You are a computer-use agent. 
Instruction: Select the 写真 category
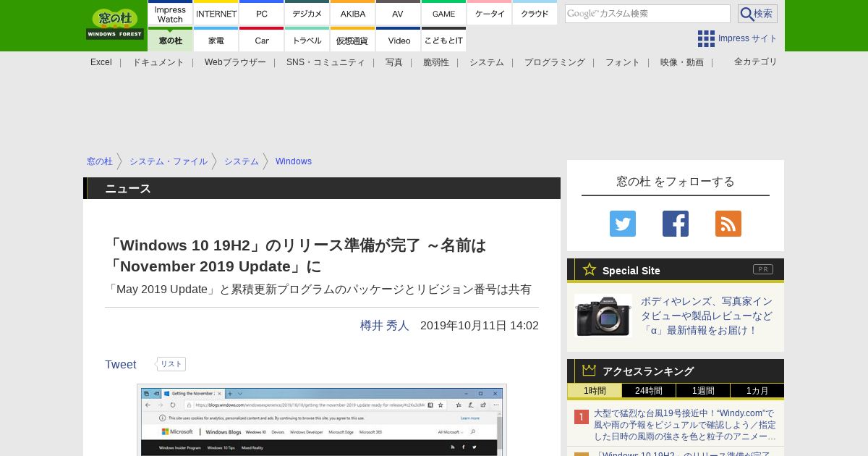tap(394, 62)
